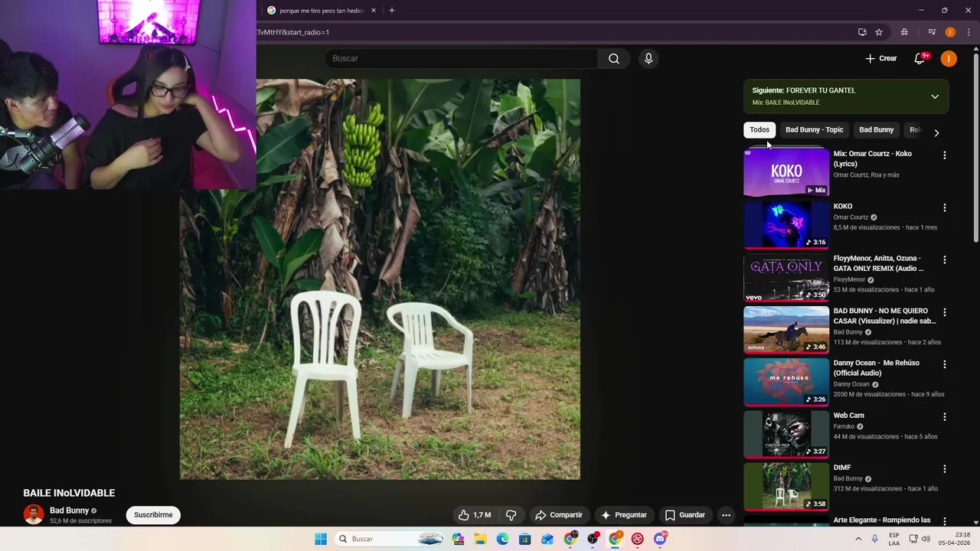Open options for Web Cam video
This screenshot has height=551, width=980.
(944, 416)
